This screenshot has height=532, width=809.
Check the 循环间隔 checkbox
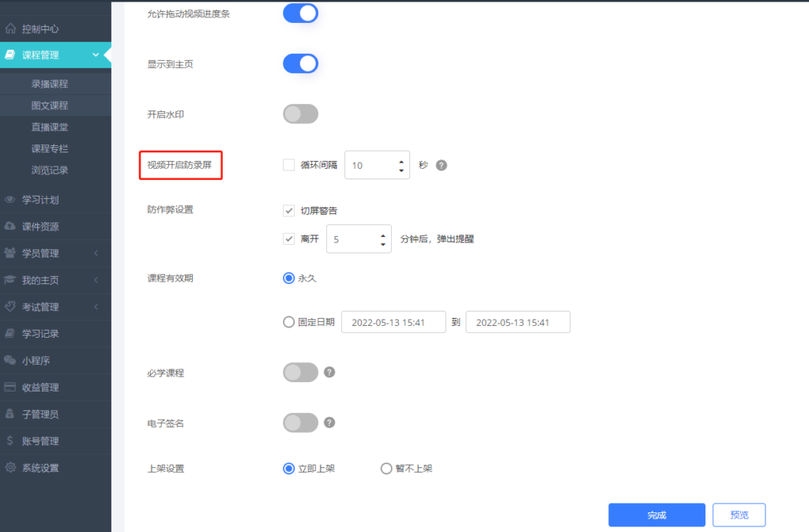(289, 165)
